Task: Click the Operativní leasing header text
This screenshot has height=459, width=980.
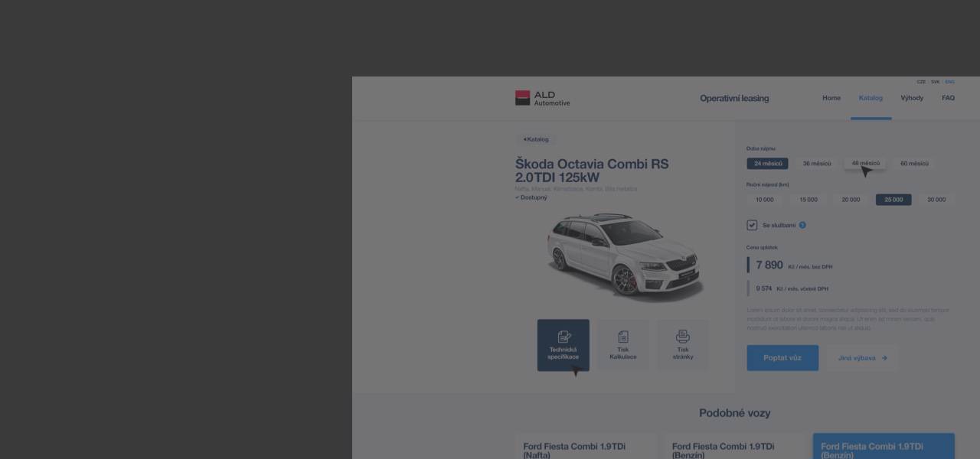Action: 734,98
